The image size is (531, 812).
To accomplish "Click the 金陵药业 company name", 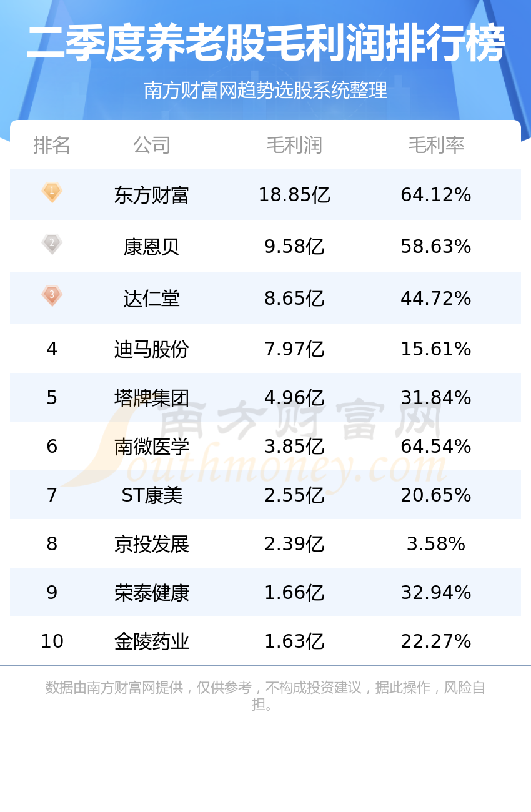I will point(152,641).
